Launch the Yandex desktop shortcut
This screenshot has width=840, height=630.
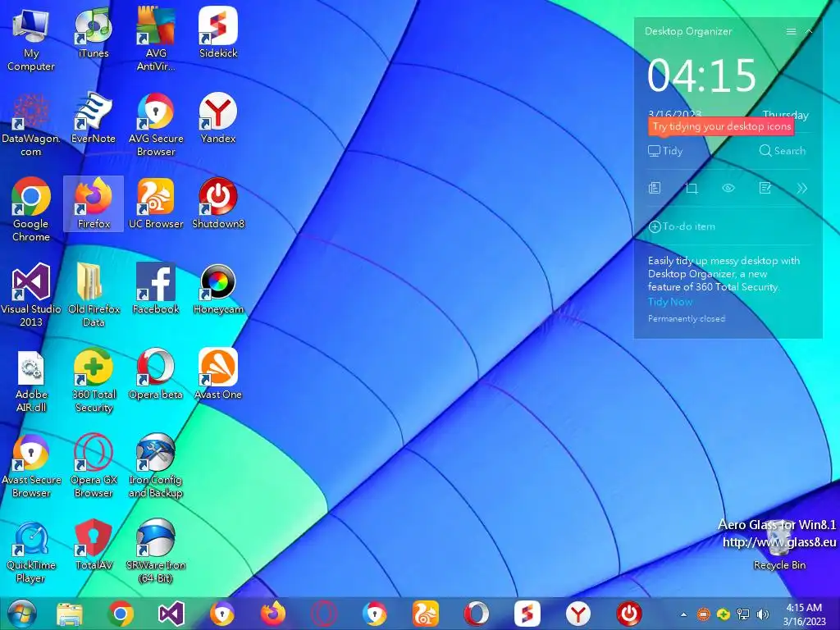coord(218,118)
